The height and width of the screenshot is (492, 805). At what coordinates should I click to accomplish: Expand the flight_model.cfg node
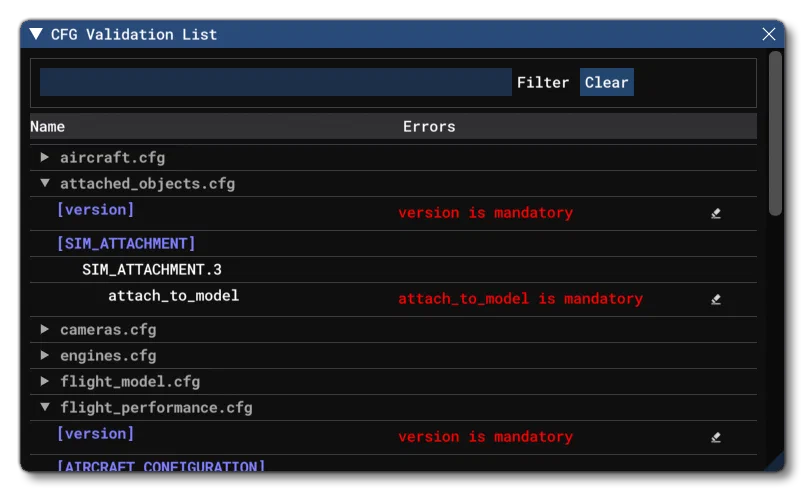tap(45, 381)
